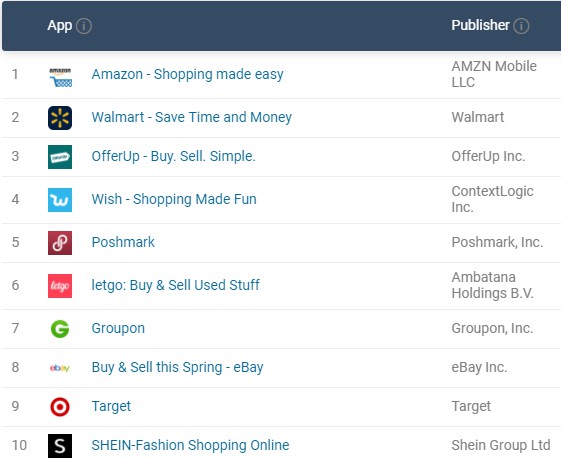Viewport: 561px width, 465px height.
Task: Click the eBay logo icon
Action: (x=60, y=368)
